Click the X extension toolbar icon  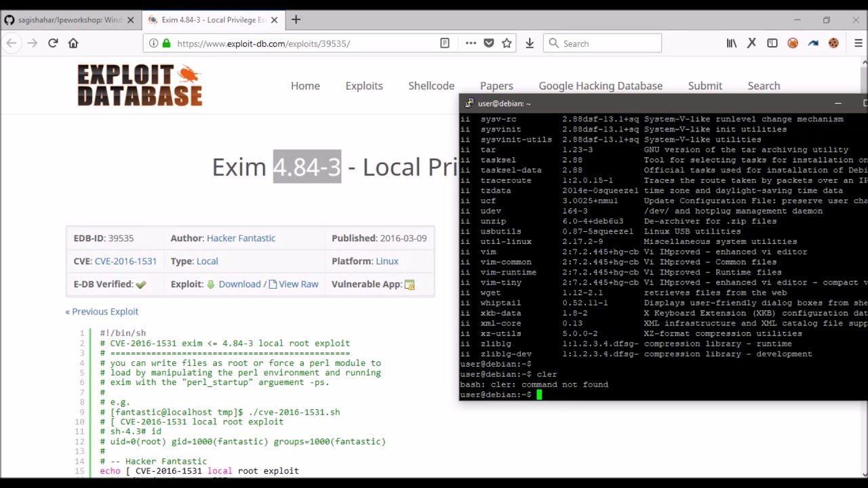[x=752, y=43]
